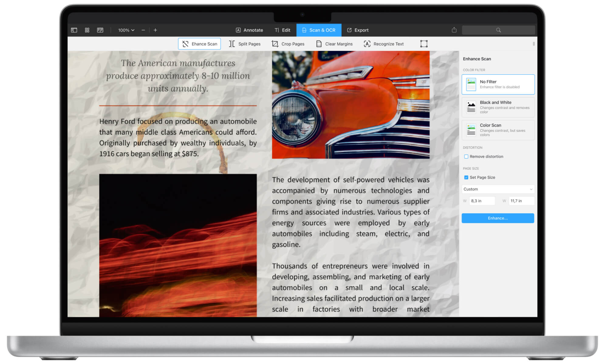Switch to the Annotate tab
This screenshot has height=364, width=605.
(x=249, y=30)
